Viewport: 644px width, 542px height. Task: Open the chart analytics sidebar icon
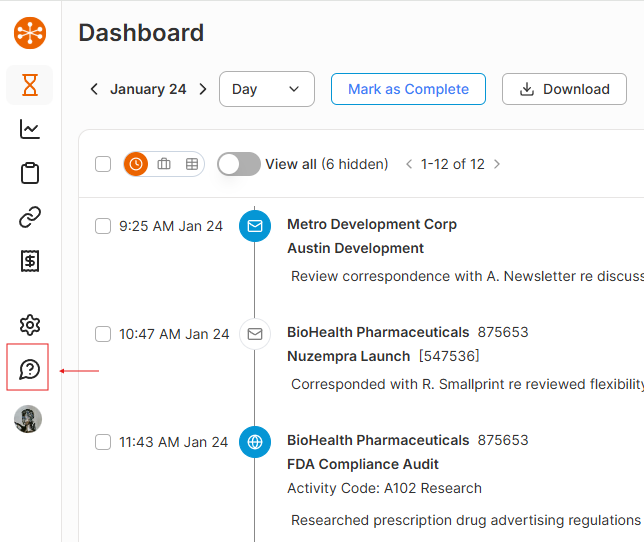pos(30,129)
